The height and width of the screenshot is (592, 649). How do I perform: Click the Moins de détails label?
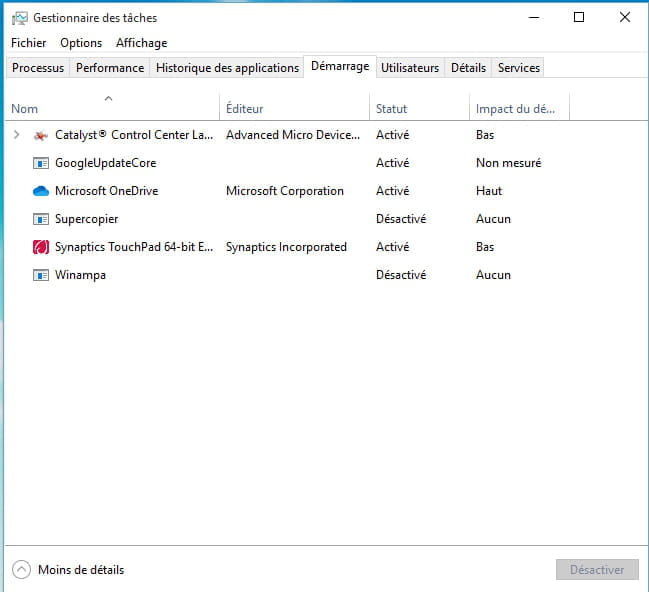pyautogui.click(x=81, y=570)
